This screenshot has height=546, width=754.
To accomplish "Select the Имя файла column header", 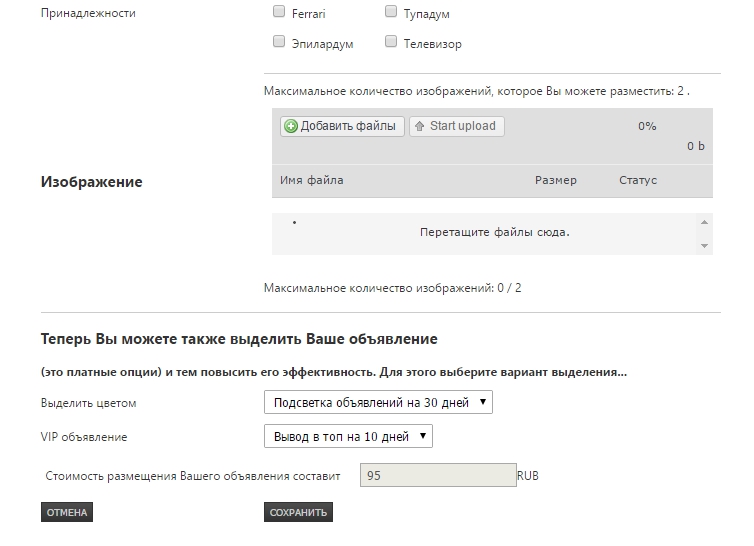I will [312, 181].
